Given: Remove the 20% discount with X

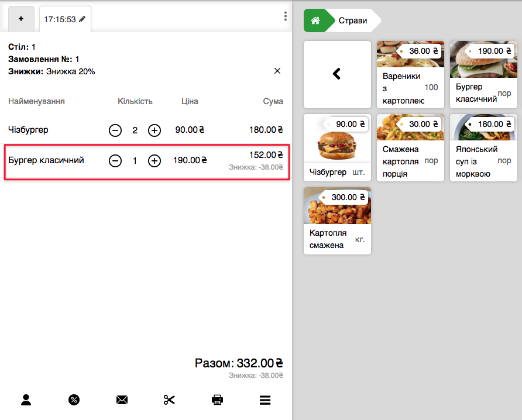Looking at the screenshot, I should (x=277, y=71).
